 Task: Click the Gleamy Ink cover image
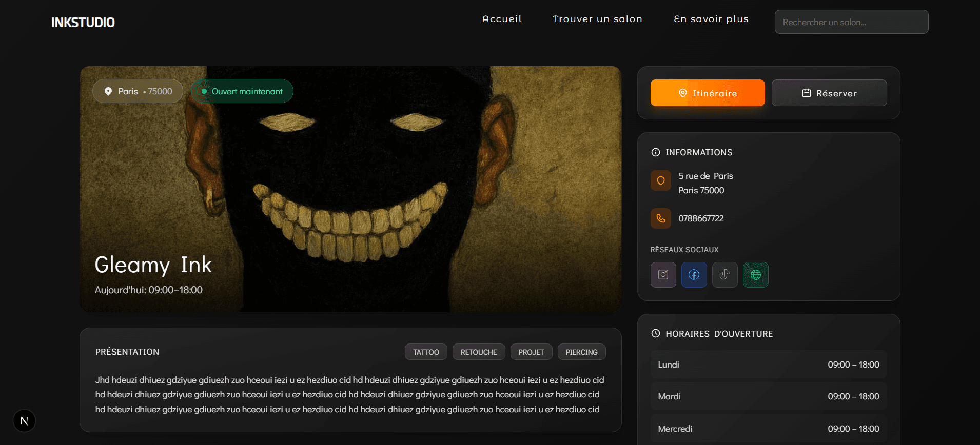350,195
